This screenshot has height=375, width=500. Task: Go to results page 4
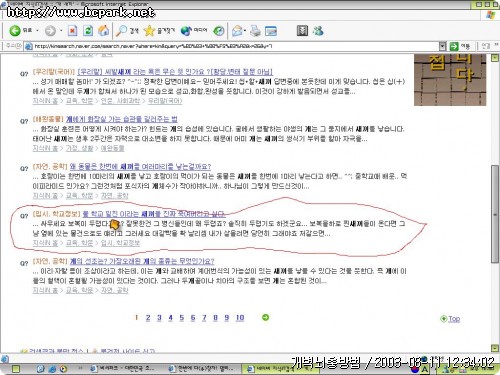pos(170,318)
